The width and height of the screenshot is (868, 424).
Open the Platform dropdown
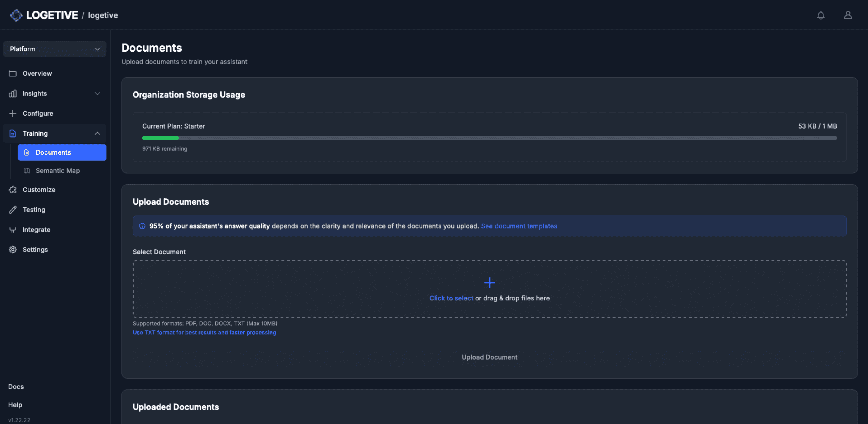(54, 49)
